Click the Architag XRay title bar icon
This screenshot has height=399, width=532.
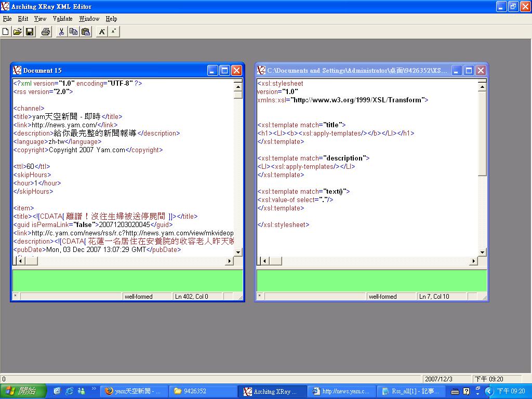pyautogui.click(x=5, y=6)
